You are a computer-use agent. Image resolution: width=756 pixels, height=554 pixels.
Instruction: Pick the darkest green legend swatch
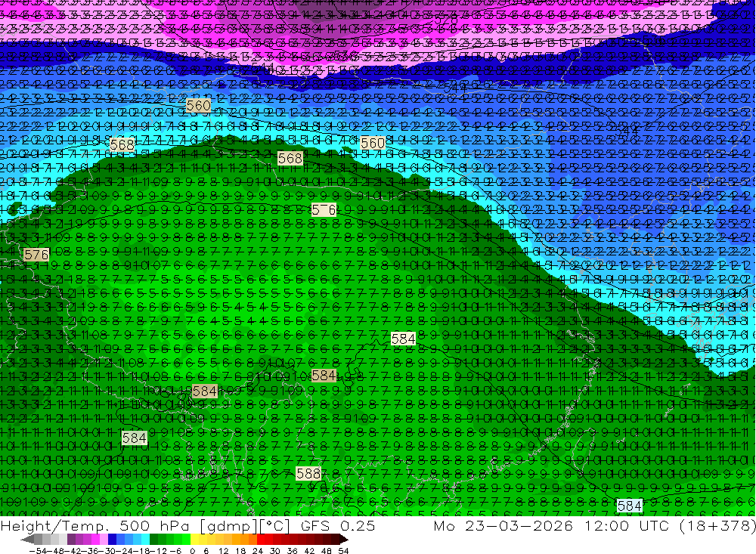pos(153,540)
